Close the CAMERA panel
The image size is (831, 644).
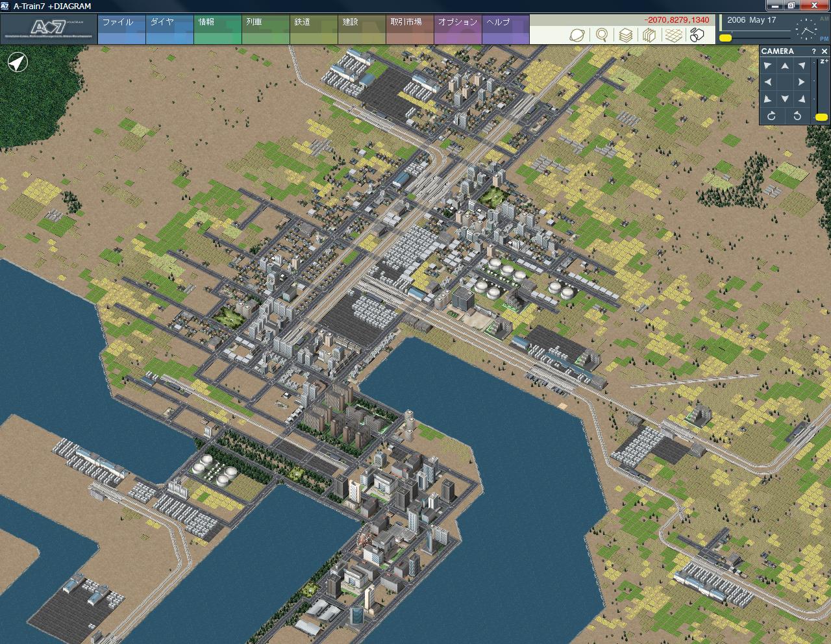click(x=825, y=51)
